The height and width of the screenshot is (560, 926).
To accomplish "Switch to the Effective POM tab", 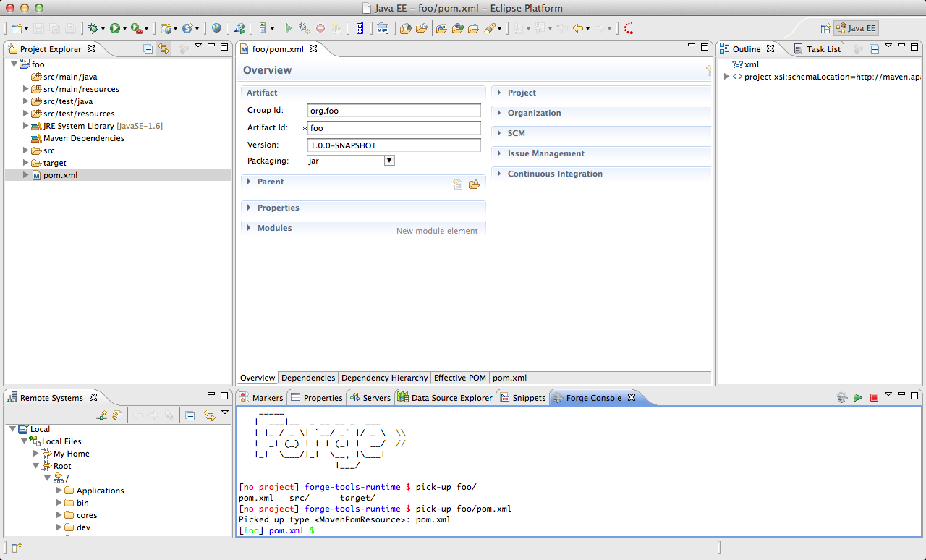I will click(459, 378).
